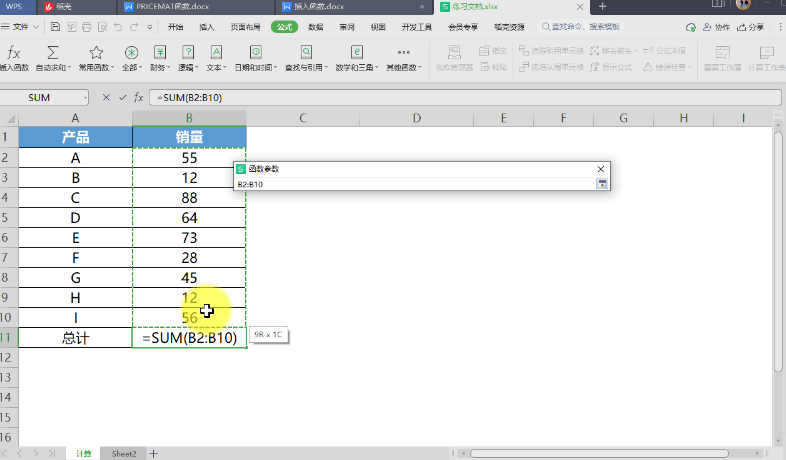The height and width of the screenshot is (460, 786).
Task: Click the horizontal scrollbar at bottom
Action: 599,453
